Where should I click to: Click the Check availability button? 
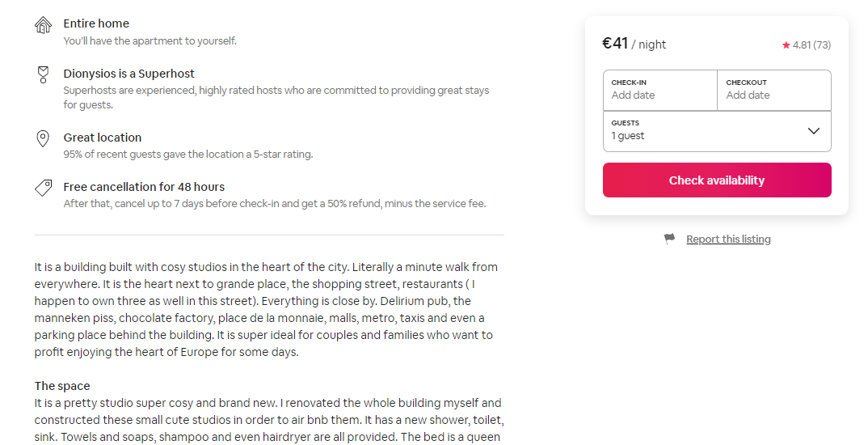tap(717, 180)
